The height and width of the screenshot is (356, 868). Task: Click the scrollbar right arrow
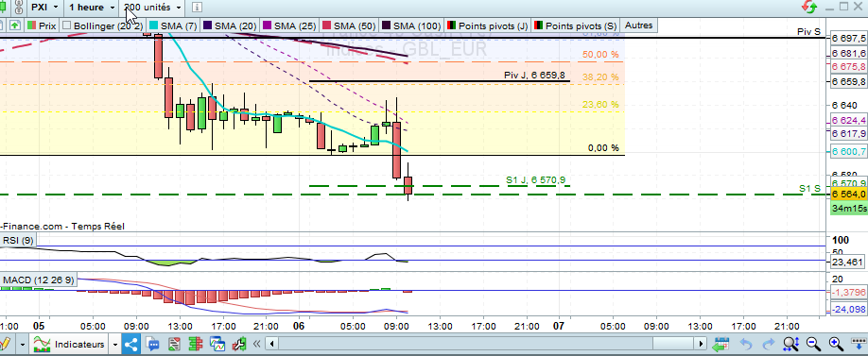pyautogui.click(x=702, y=344)
